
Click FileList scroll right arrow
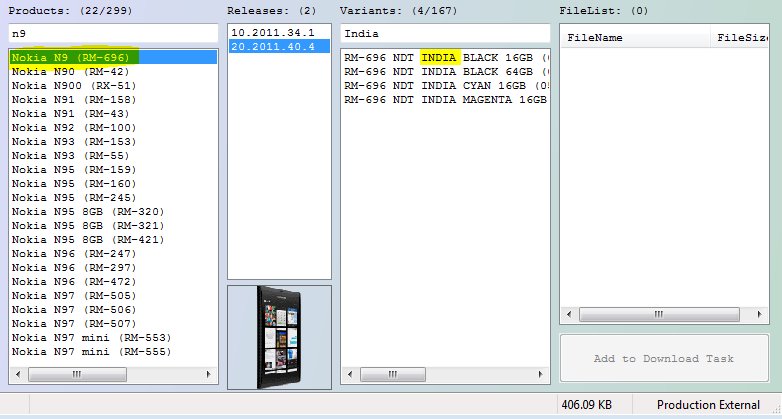(760, 314)
